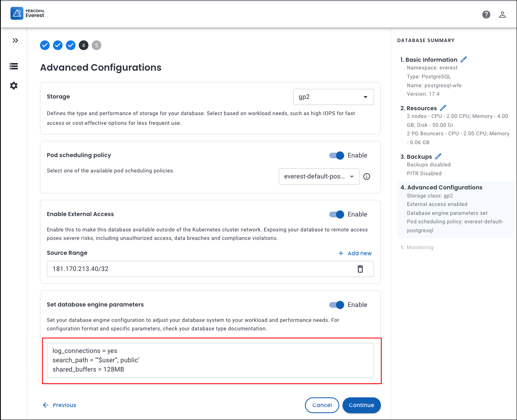
Task: Click the source range IP input field
Action: tap(198, 269)
